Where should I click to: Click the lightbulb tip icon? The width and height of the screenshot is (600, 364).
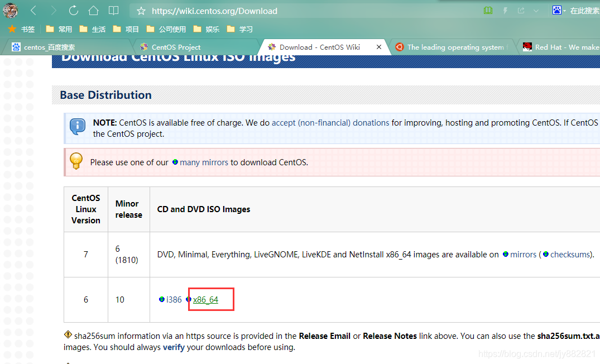76,161
